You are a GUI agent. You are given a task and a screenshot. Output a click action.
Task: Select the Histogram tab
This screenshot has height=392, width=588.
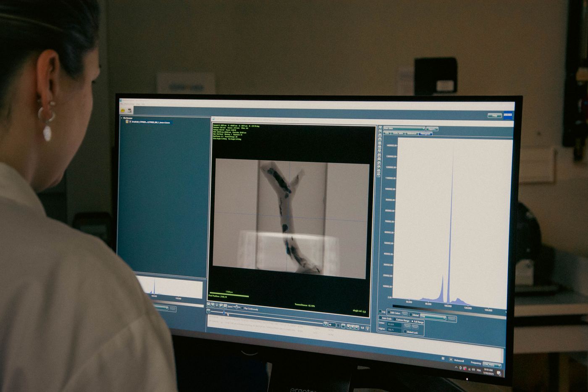425,134
